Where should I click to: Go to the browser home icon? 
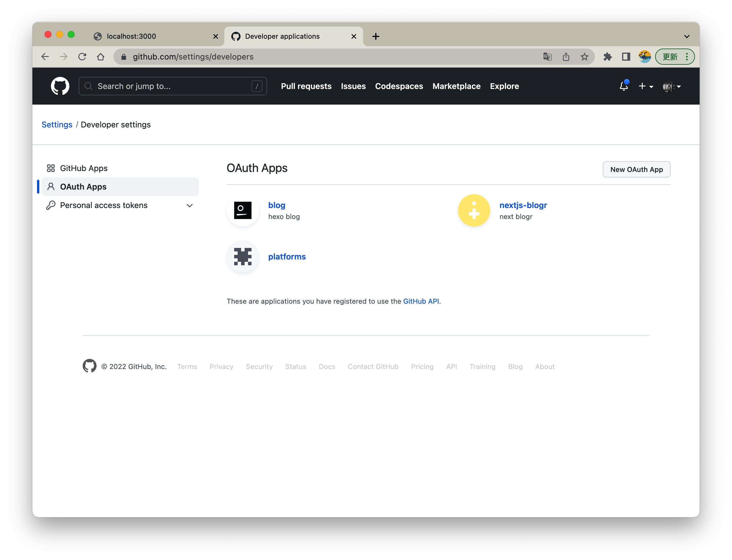click(x=100, y=57)
